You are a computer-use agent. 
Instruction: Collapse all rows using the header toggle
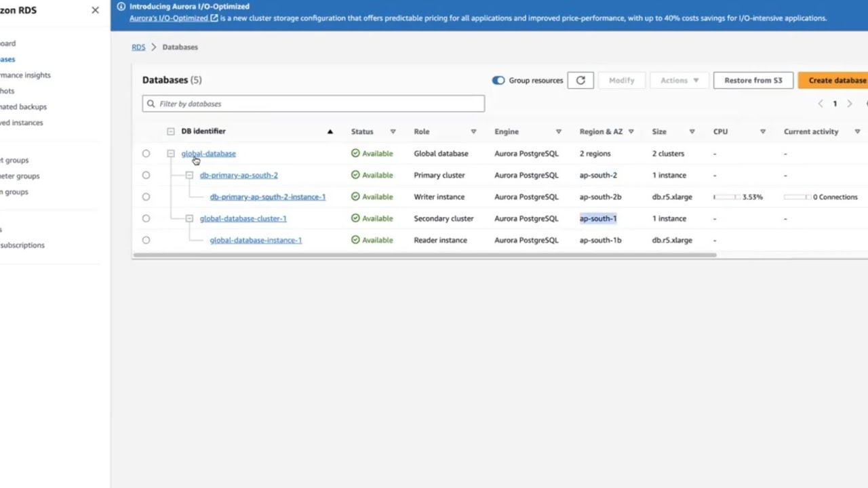click(x=171, y=131)
